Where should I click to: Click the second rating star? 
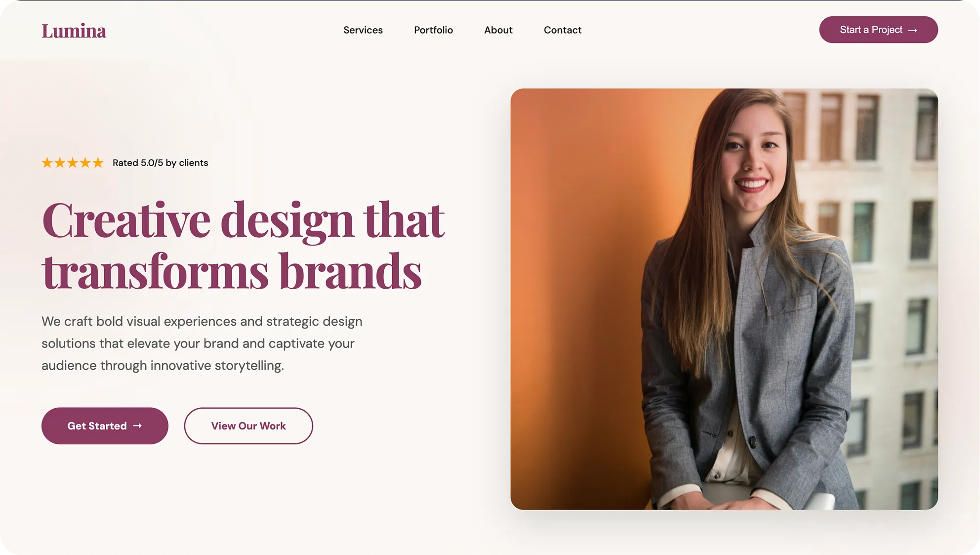(60, 163)
